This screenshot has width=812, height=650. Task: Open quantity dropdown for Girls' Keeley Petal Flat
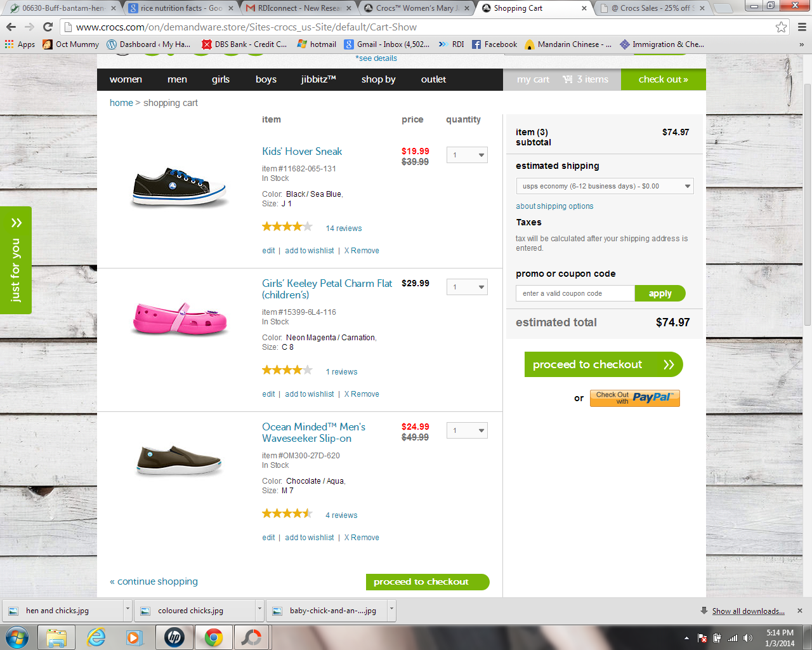(x=467, y=287)
